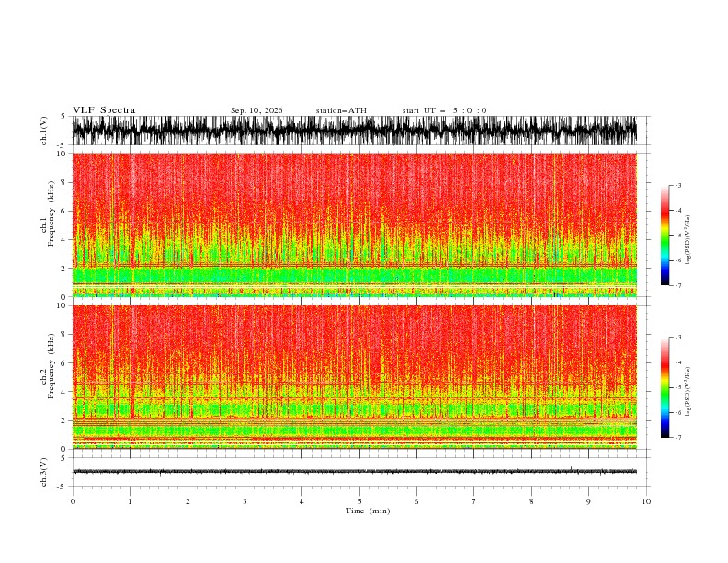Click the Sep. 10, 2026 date label

pyautogui.click(x=256, y=110)
